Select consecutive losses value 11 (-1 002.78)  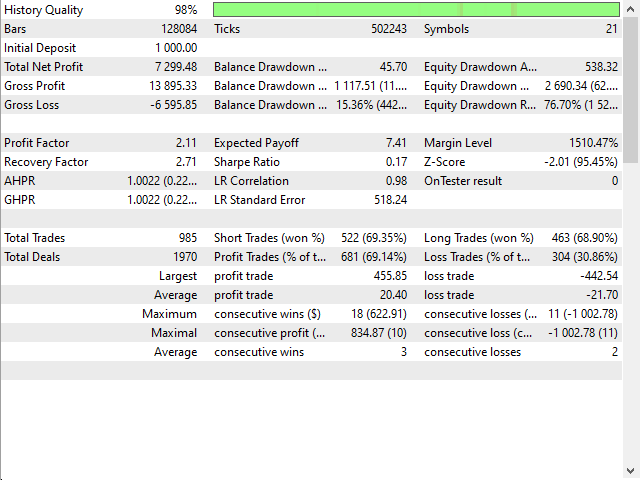coord(583,314)
